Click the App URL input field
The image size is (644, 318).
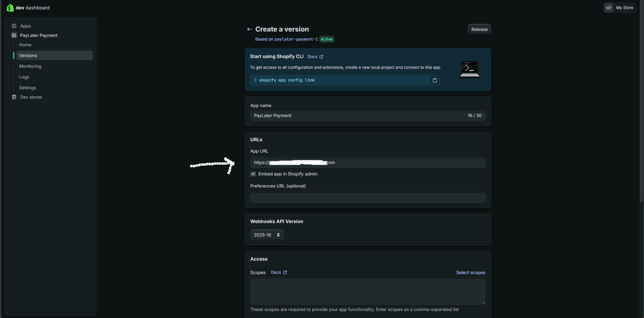(x=368, y=162)
